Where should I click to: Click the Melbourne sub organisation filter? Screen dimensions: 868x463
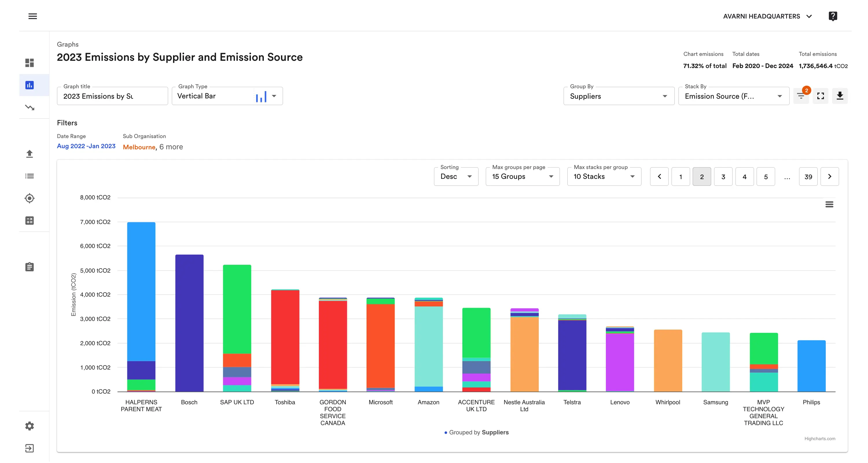[x=139, y=147]
